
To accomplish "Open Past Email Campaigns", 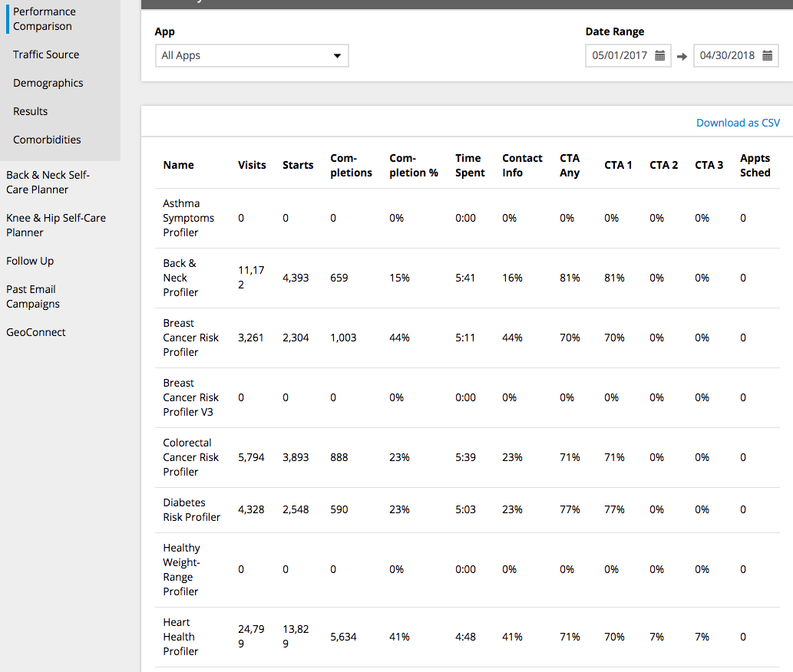I will point(33,297).
